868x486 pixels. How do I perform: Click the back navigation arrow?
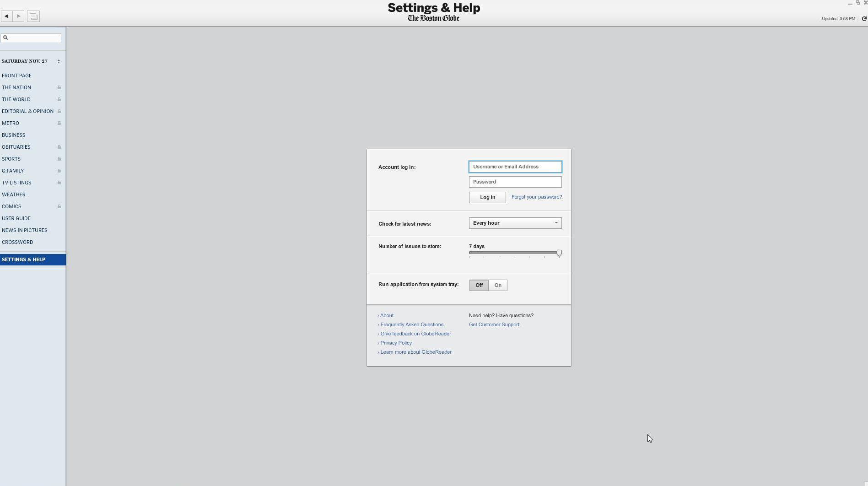(x=6, y=16)
